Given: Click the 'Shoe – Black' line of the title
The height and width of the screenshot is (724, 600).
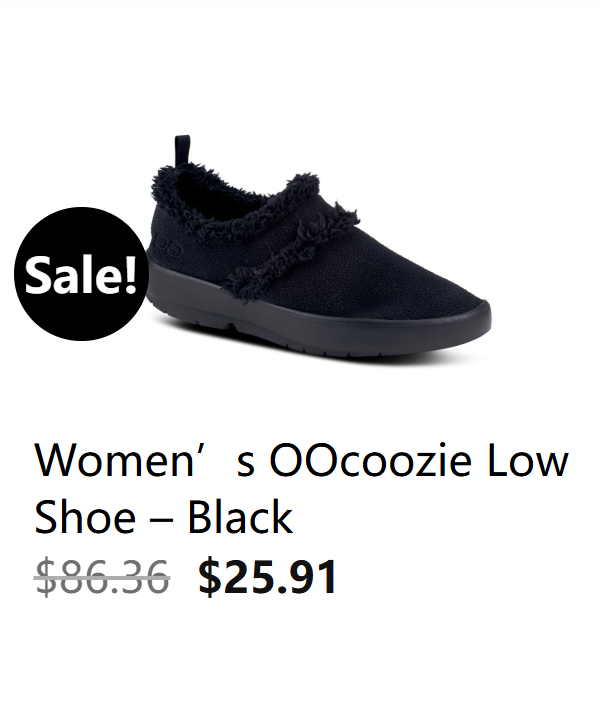Looking at the screenshot, I should [x=164, y=517].
